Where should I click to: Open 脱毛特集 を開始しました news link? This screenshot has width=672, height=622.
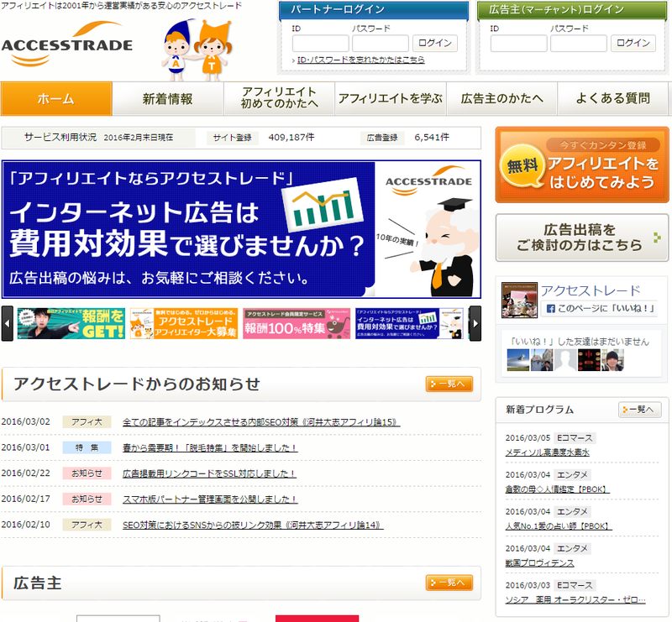tap(210, 448)
